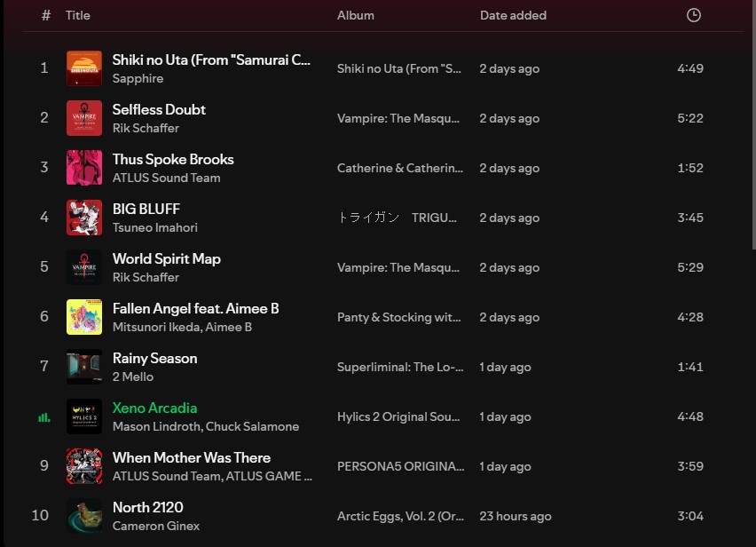756x547 pixels.
Task: Click Selfless Doubt album cover thumbnail
Action: coord(84,118)
